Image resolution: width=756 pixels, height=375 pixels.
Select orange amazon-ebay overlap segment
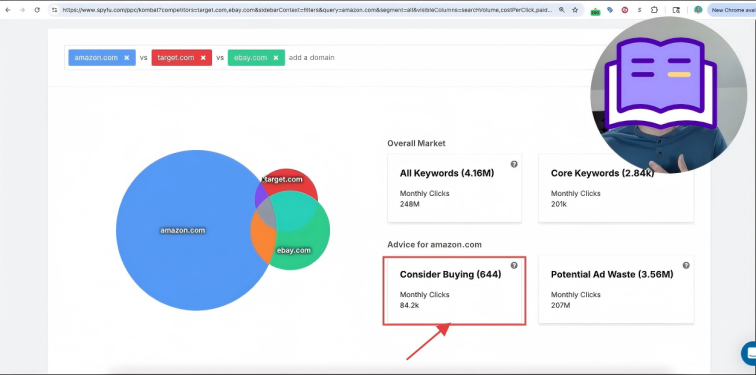click(262, 237)
